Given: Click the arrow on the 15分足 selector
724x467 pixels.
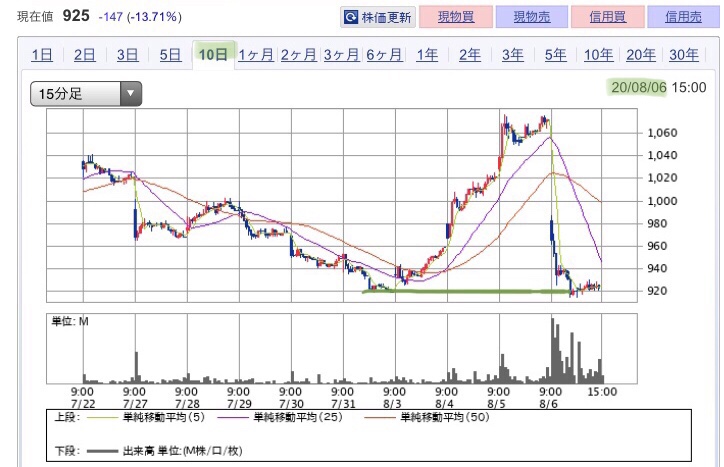Looking at the screenshot, I should (131, 94).
